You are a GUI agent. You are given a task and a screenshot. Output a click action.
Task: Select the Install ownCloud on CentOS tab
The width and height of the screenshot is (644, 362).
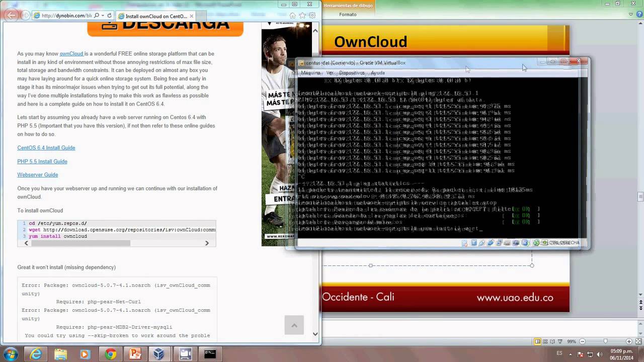[x=155, y=16]
